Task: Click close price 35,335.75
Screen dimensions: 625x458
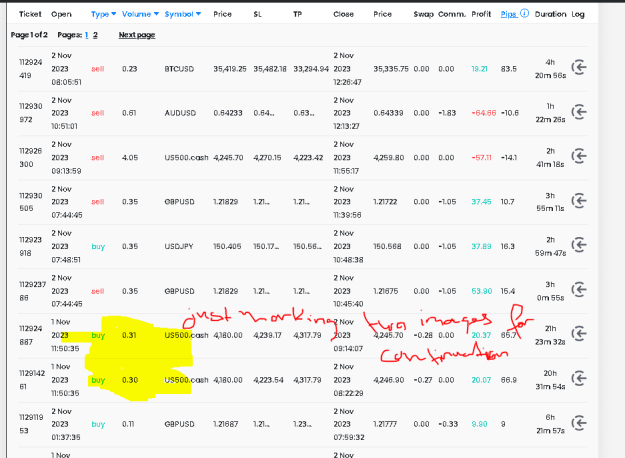Action: (x=391, y=69)
